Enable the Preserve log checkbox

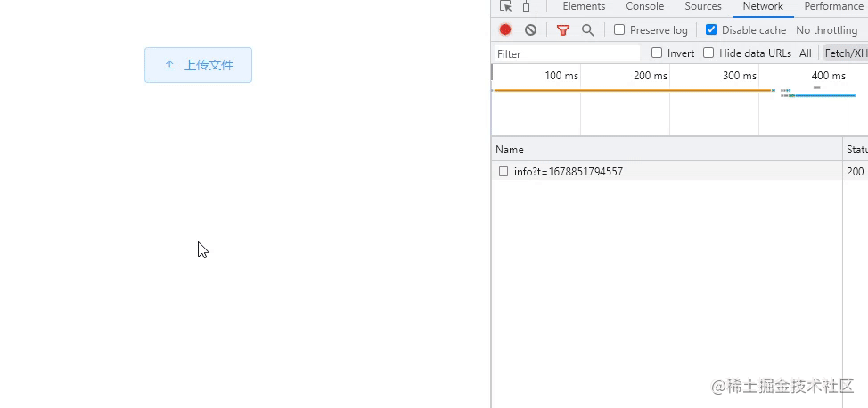[x=619, y=30]
